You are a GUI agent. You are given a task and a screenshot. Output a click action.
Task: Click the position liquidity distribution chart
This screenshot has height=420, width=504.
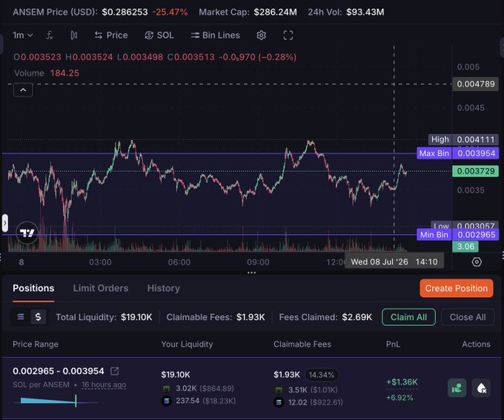[56, 401]
